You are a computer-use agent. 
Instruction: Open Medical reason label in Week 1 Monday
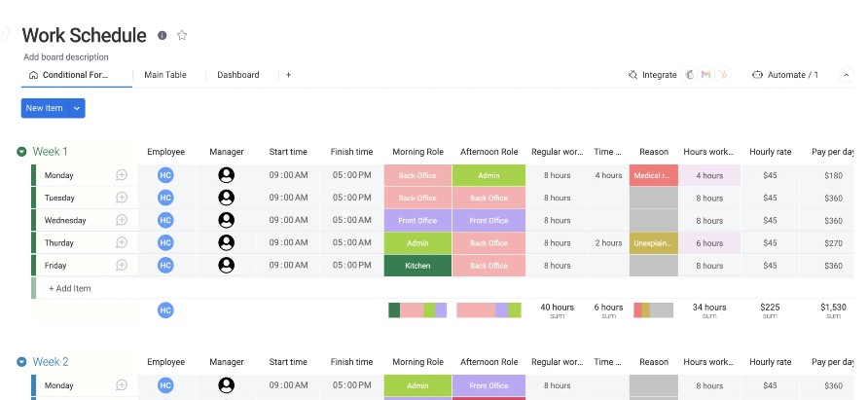coord(654,175)
